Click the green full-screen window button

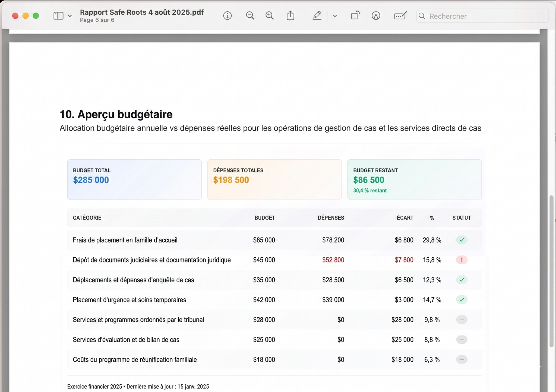36,16
